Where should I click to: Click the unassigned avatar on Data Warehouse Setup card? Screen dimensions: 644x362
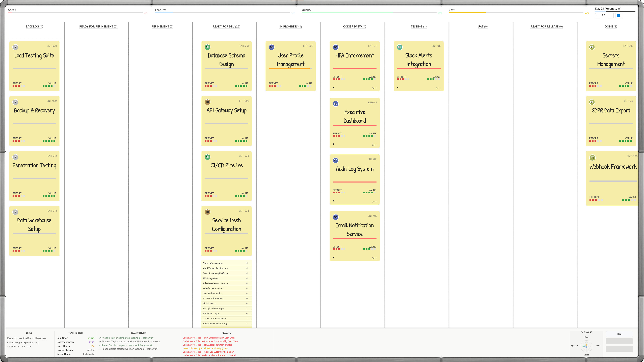(15, 212)
